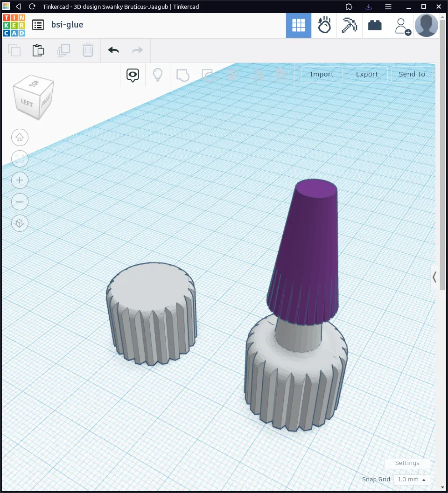
Task: Open the user profile avatar
Action: 426,26
